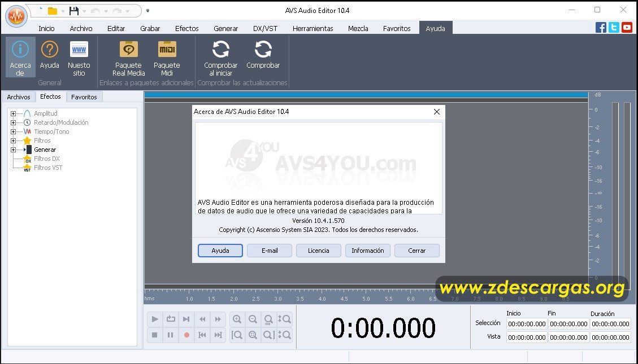Click the Play transport button
The height and width of the screenshot is (364, 638).
click(155, 319)
